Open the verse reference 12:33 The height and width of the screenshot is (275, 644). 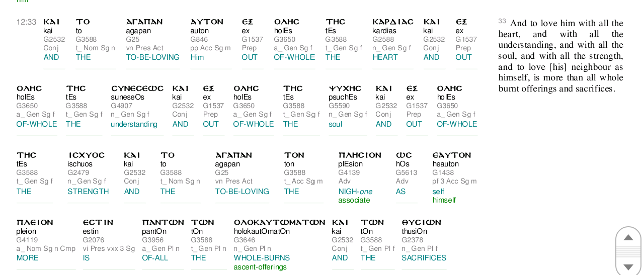click(26, 22)
